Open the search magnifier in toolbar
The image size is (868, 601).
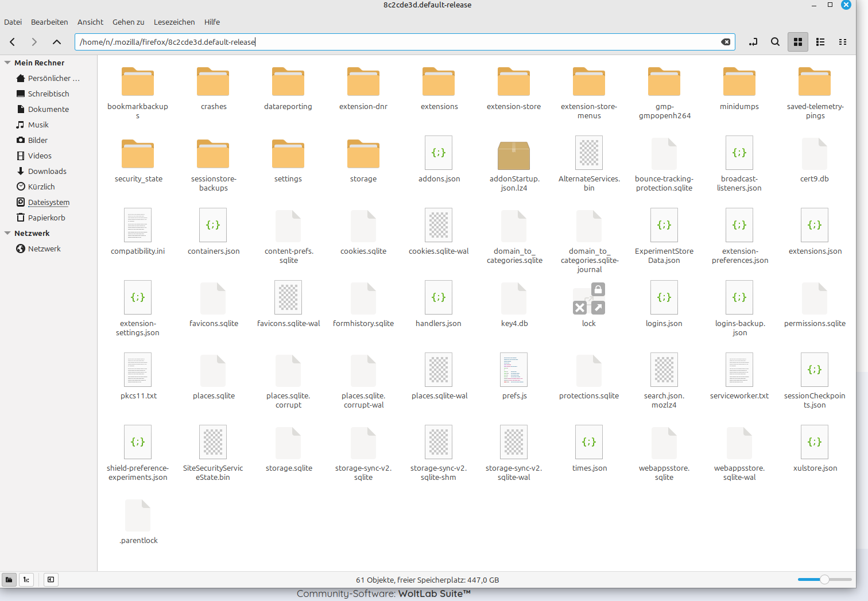[775, 42]
